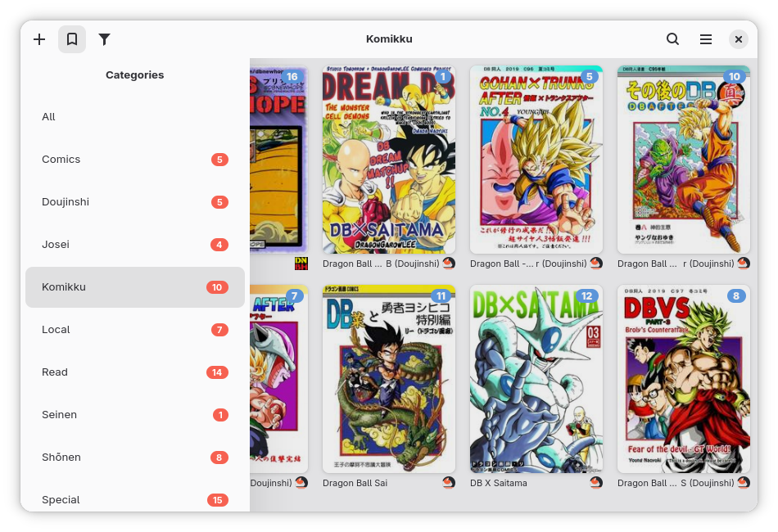Click server icon beside 'Dragon Ball ... B (Doujinshi)'
Viewport: 778px width, 532px height.
click(449, 264)
